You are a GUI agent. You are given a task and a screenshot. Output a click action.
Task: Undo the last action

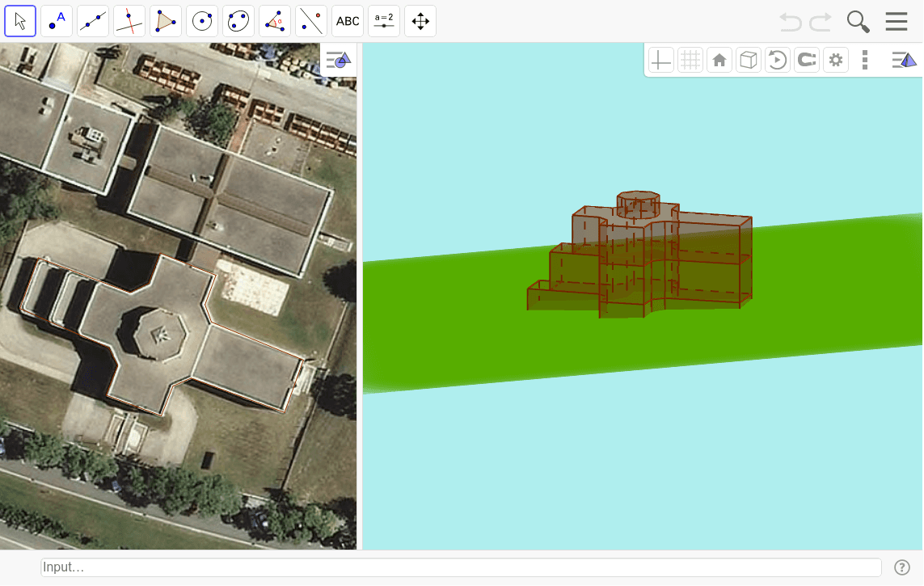(791, 22)
